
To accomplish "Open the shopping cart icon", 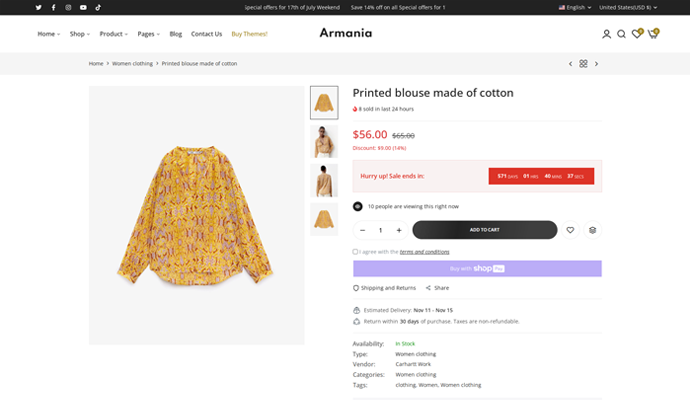I will coord(653,34).
